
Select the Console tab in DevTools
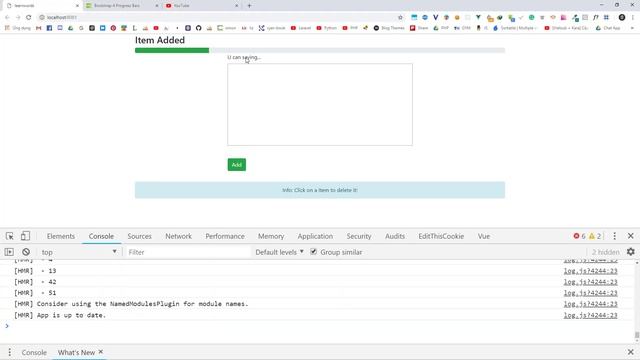101,236
